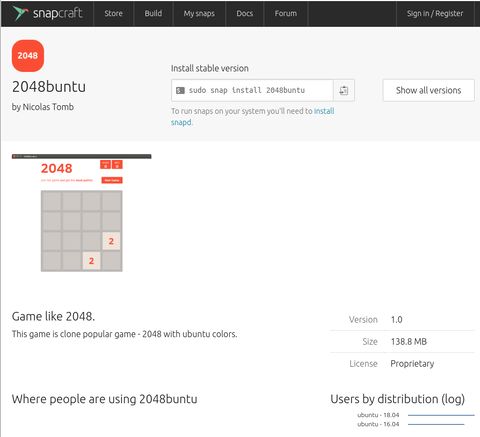Viewport: 480px width, 437px height.
Task: Click the red 2048 app icon
Action: coord(28,56)
